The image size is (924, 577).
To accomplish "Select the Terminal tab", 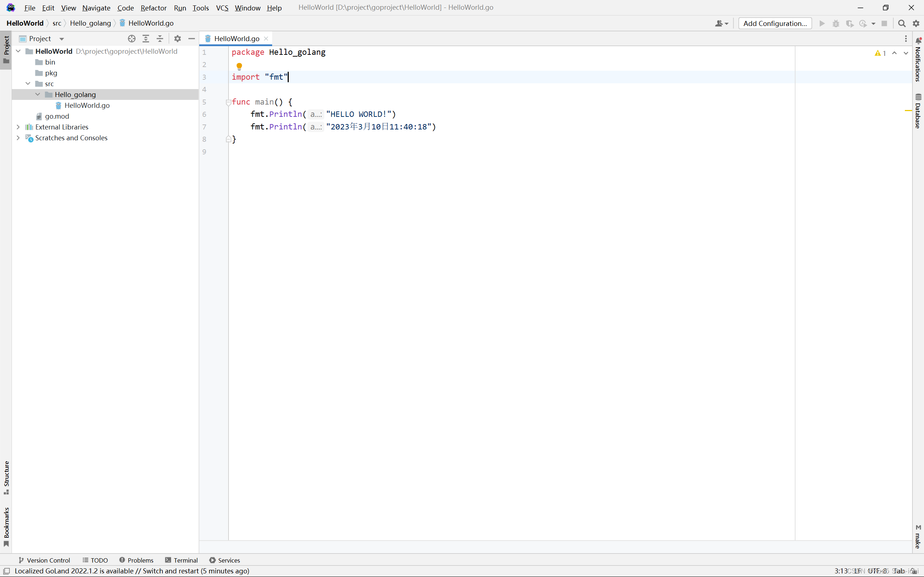I will pos(186,560).
